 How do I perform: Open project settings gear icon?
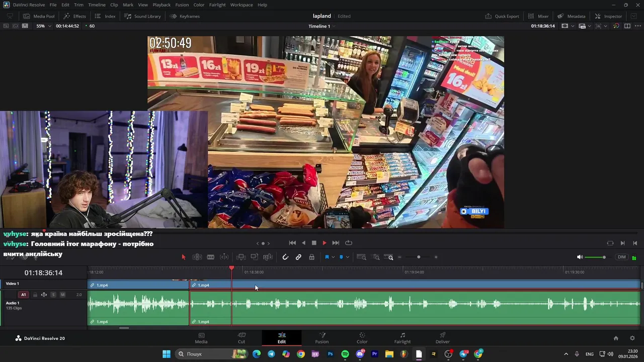(x=632, y=338)
